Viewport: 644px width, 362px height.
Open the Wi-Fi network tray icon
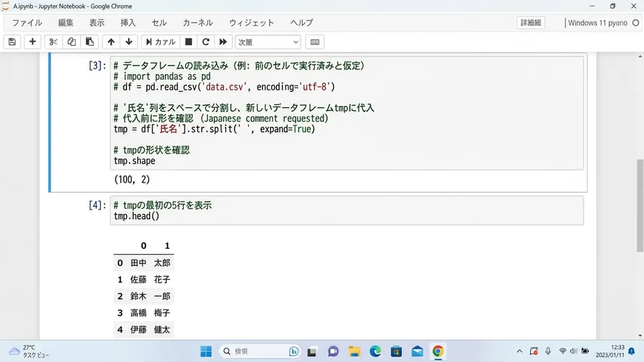[x=562, y=351]
